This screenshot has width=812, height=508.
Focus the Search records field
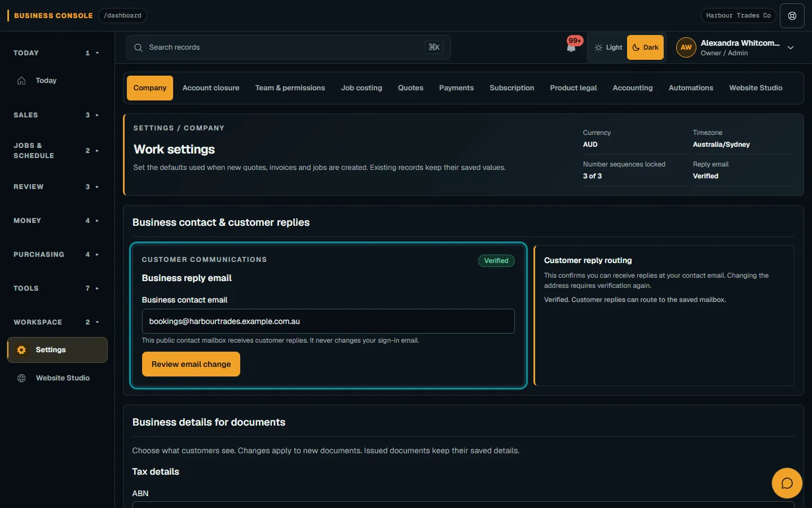pyautogui.click(x=289, y=47)
